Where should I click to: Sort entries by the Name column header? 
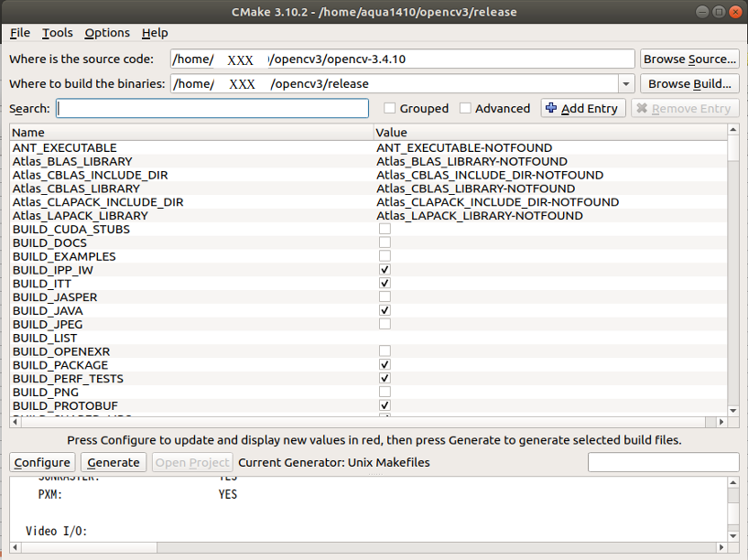pos(191,133)
